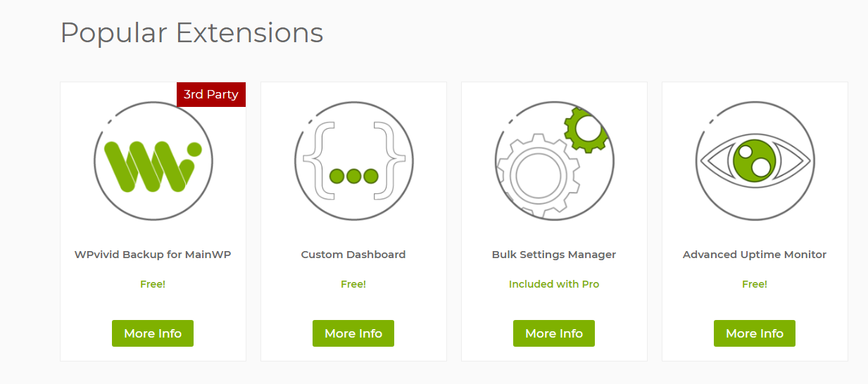This screenshot has width=868, height=384.
Task: Open More Info for WPvivid Backup
Action: point(153,333)
